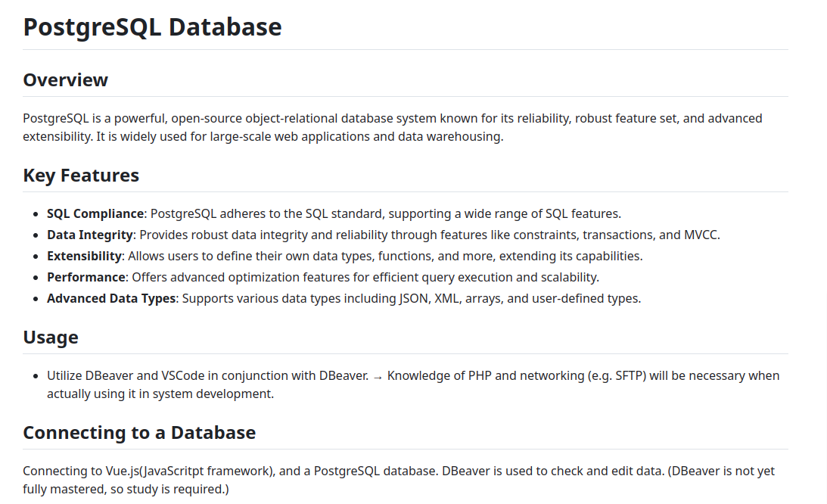Click the bold "Extensibility" term

[x=84, y=256]
